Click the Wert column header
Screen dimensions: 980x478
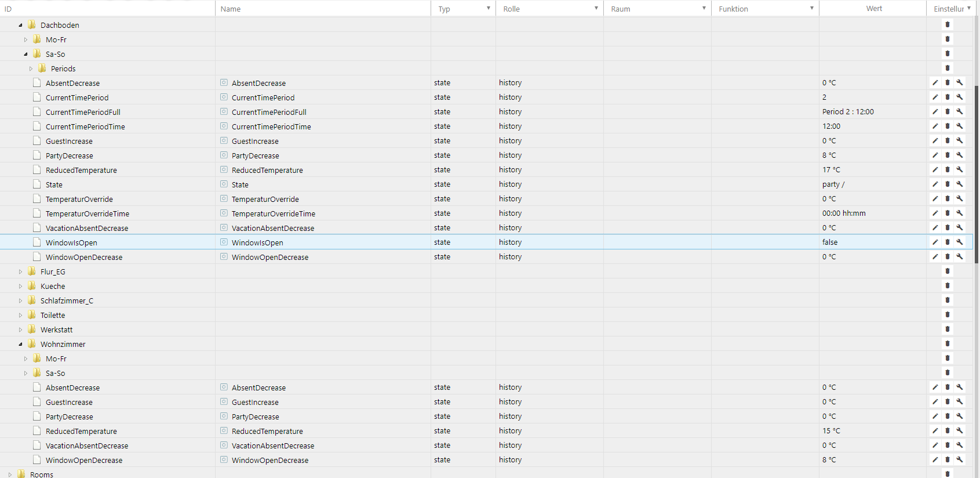874,9
